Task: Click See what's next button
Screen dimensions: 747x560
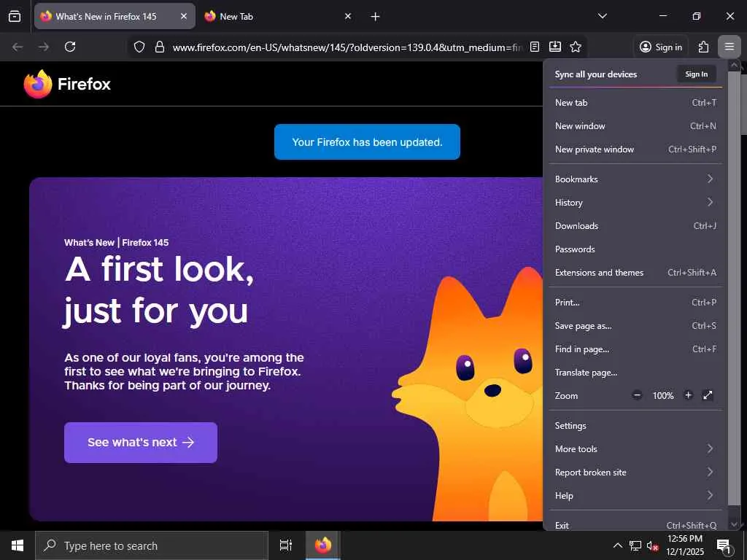Action: [x=141, y=443]
